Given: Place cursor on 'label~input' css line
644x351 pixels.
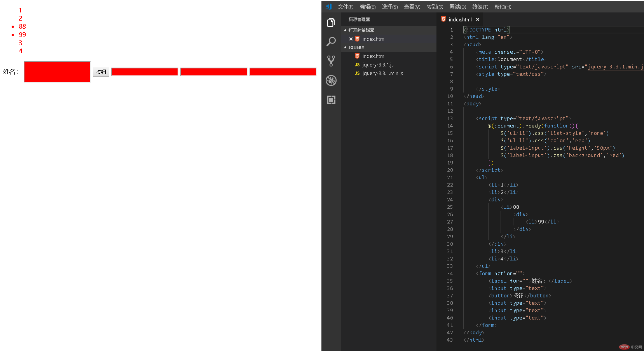Looking at the screenshot, I should pyautogui.click(x=562, y=155).
